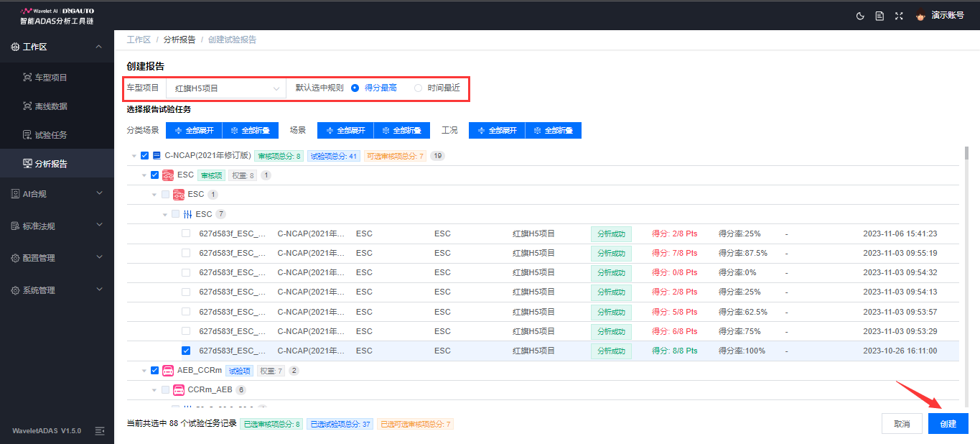Click the 得分率:87.5% cell

(x=743, y=253)
